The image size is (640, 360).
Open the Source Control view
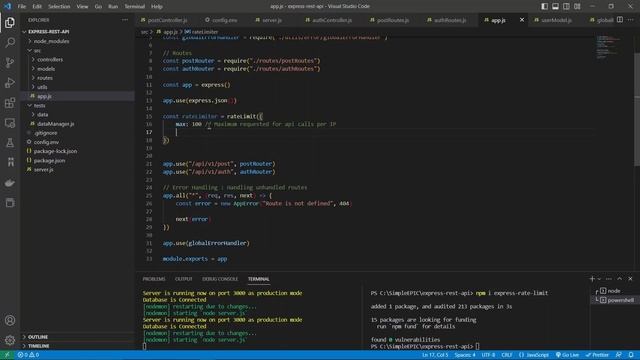[x=10, y=62]
